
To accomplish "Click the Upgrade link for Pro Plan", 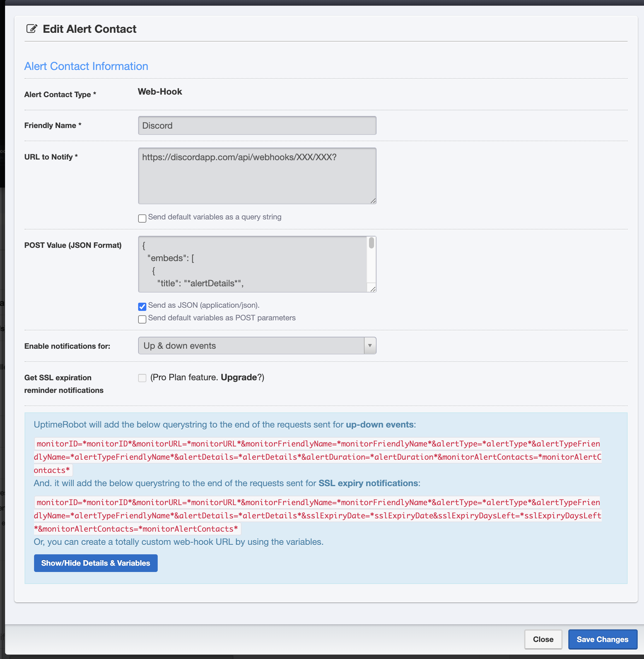I will (238, 377).
